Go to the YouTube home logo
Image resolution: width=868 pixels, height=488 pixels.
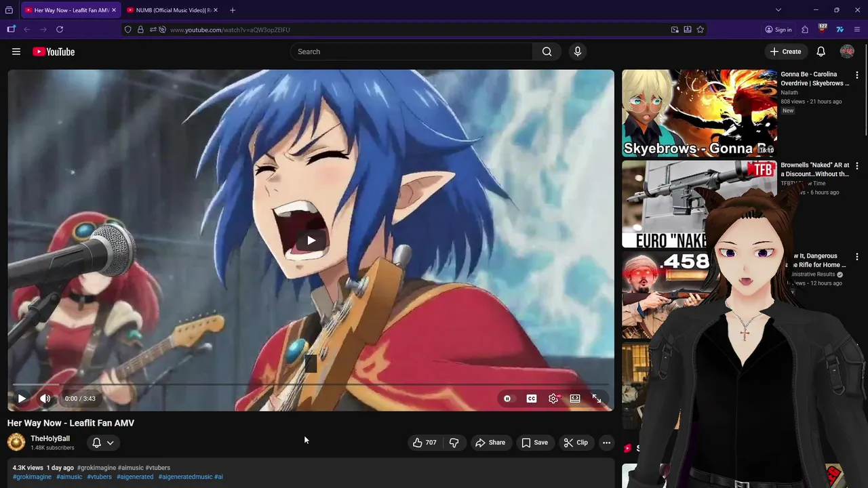[x=54, y=52]
